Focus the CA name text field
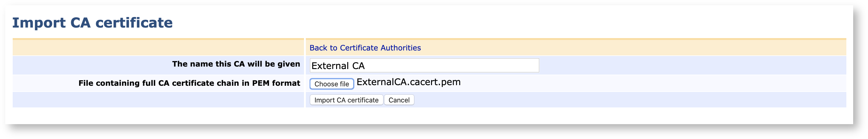 pyautogui.click(x=424, y=65)
